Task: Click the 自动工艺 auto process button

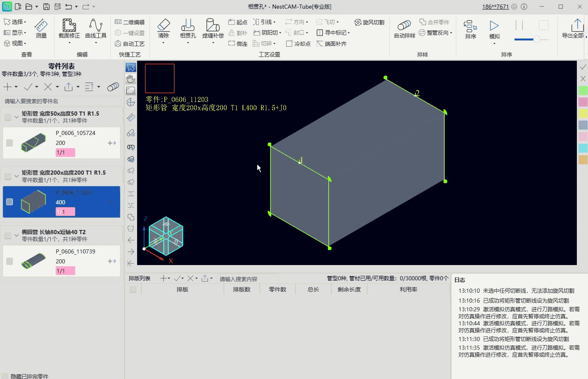Action: (x=130, y=44)
